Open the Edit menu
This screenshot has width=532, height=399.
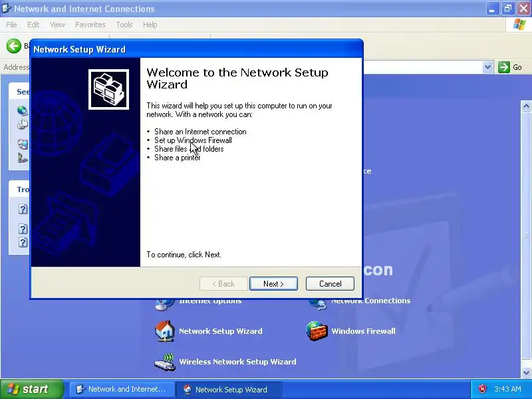(x=33, y=25)
